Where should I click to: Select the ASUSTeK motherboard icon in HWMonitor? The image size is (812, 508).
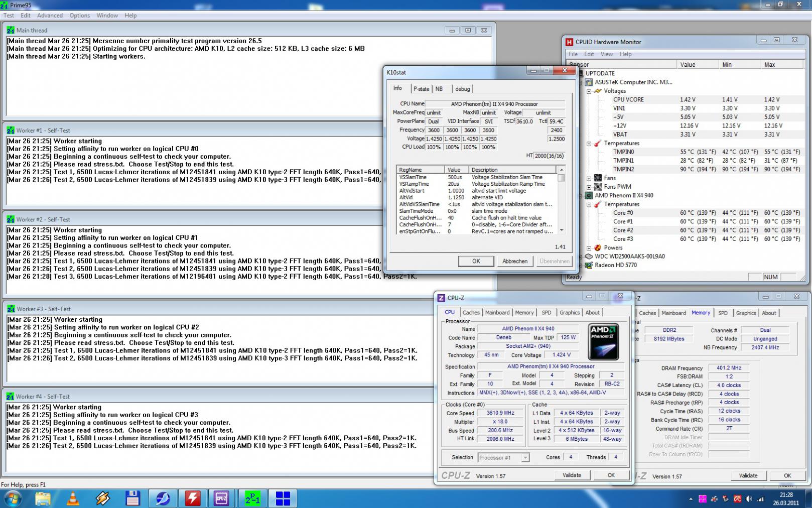589,82
